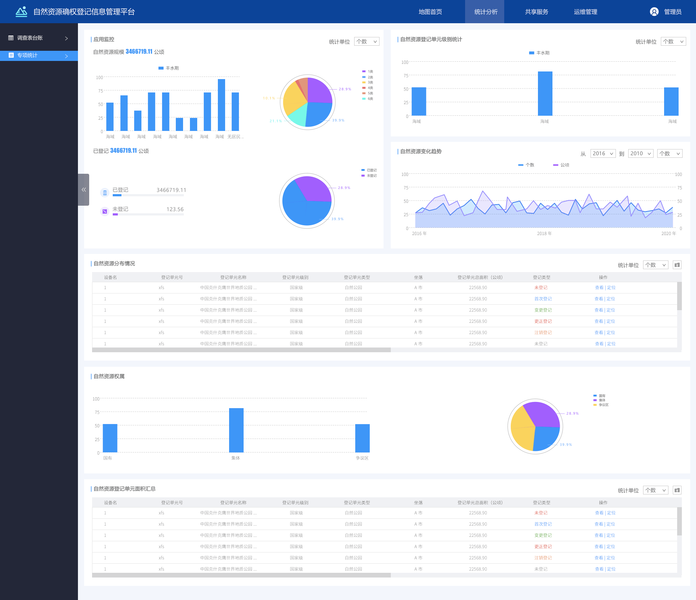Click export icon in 自然资源登记单元面积汇总 panel
This screenshot has width=696, height=600.
click(x=677, y=490)
